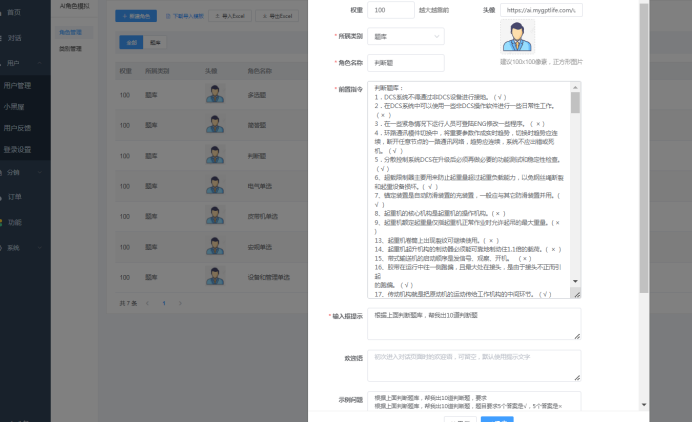Viewport: 692px width, 423px height.
Task: Click the download import template link
Action: (185, 16)
